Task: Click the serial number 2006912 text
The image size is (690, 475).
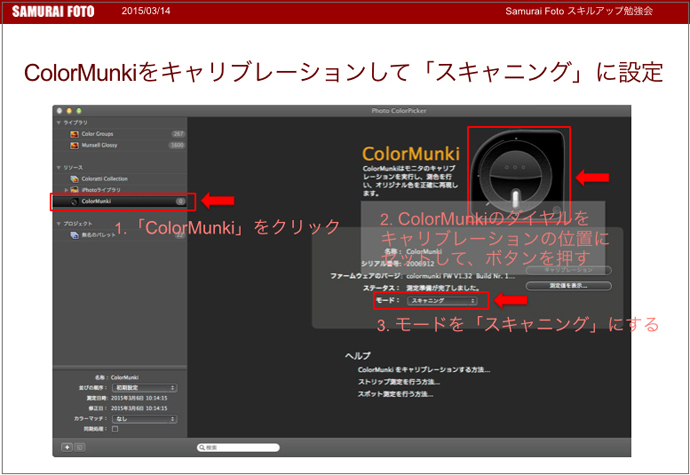Action: [420, 264]
